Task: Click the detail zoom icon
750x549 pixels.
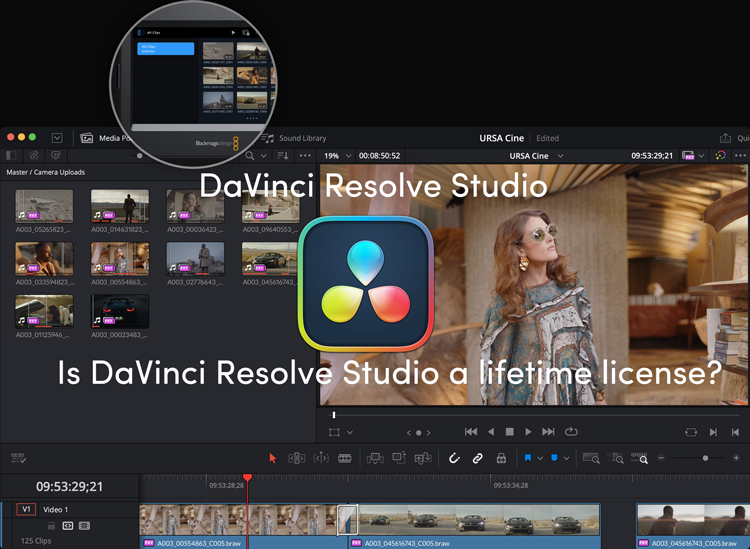Action: [615, 458]
